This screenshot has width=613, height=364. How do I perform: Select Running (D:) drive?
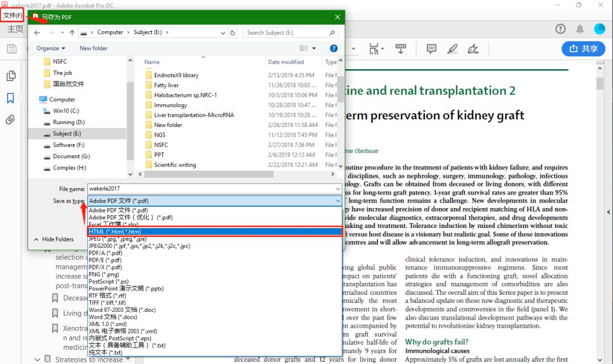tap(69, 122)
